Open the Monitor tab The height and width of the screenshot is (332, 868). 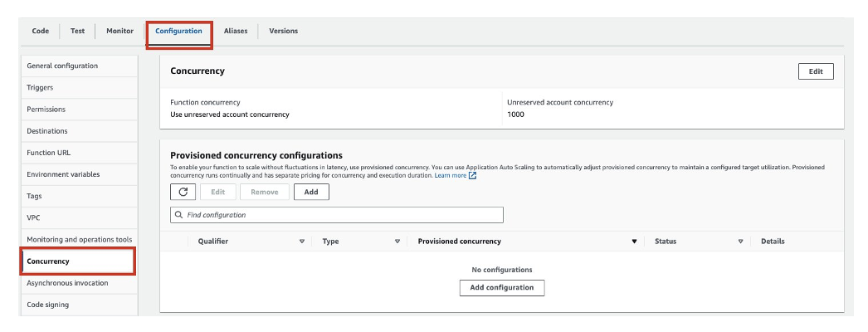point(119,32)
